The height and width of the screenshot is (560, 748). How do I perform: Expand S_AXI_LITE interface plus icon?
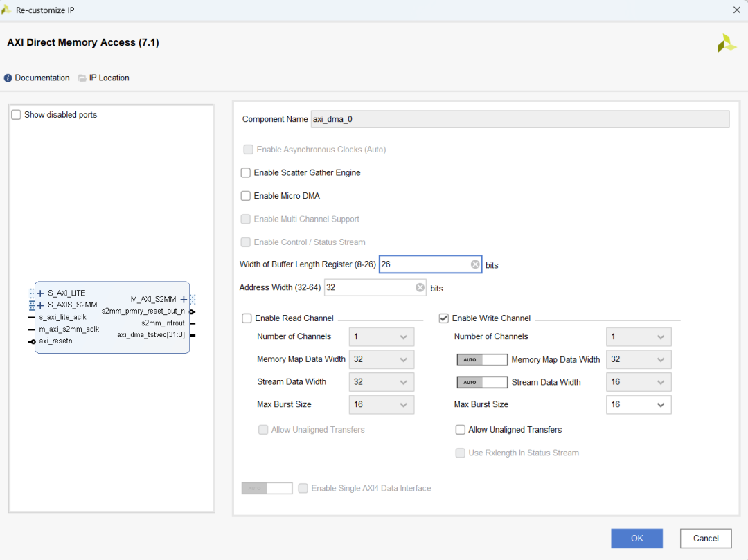41,293
